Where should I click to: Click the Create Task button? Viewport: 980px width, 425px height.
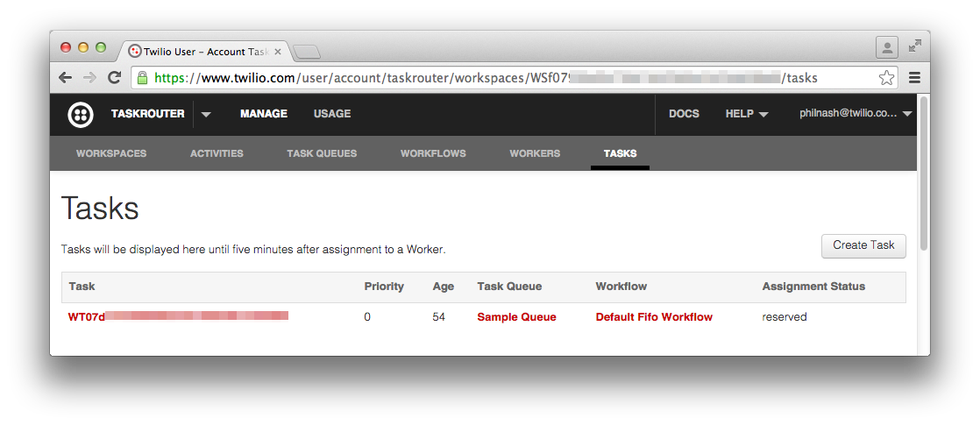863,245
